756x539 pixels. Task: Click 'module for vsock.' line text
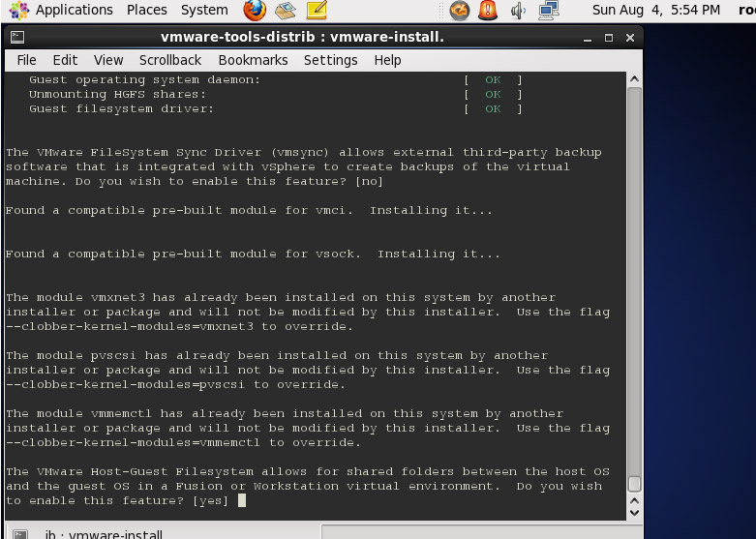coord(295,254)
